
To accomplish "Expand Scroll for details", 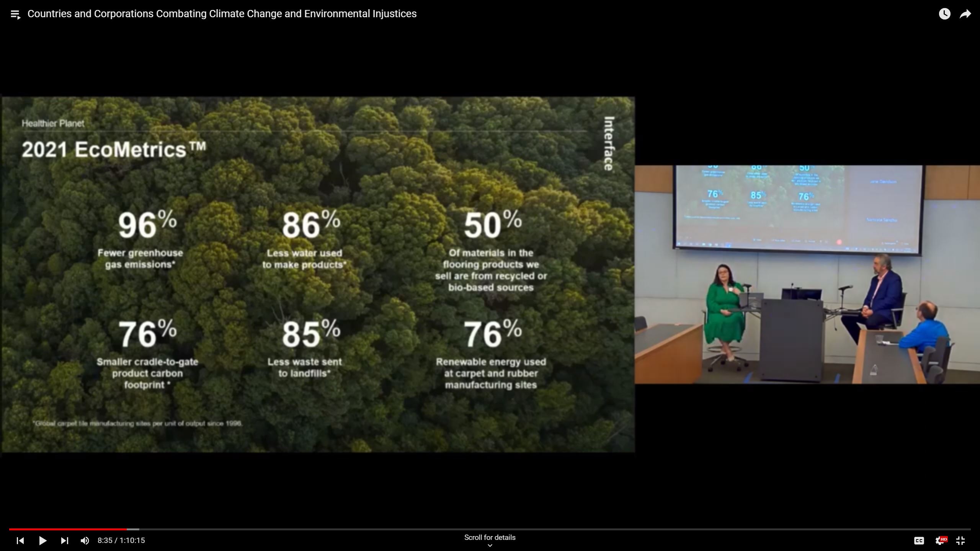I will pos(490,540).
